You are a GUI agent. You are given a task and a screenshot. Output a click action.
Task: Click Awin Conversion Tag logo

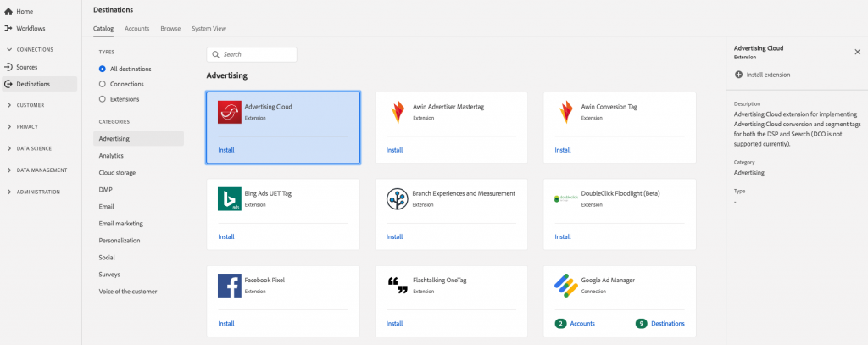pyautogui.click(x=565, y=113)
